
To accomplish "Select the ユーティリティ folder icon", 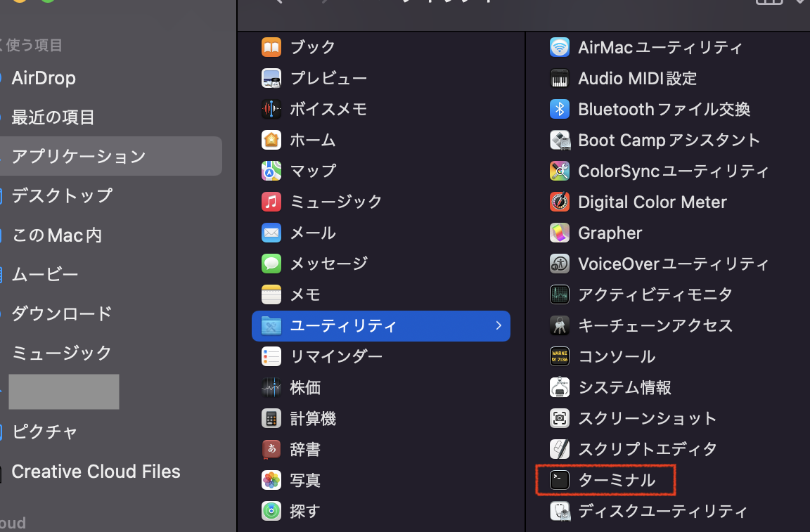I will pos(271,326).
